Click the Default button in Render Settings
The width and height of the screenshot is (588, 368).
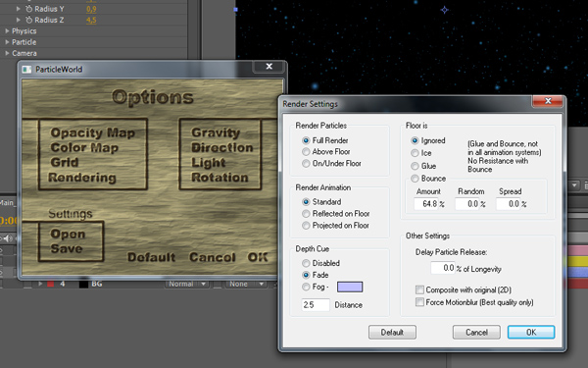pyautogui.click(x=392, y=333)
